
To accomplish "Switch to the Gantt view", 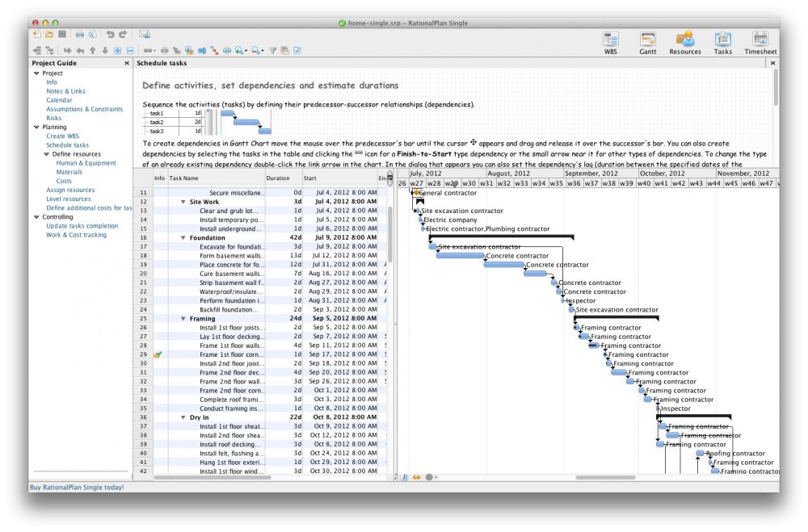I will point(647,40).
